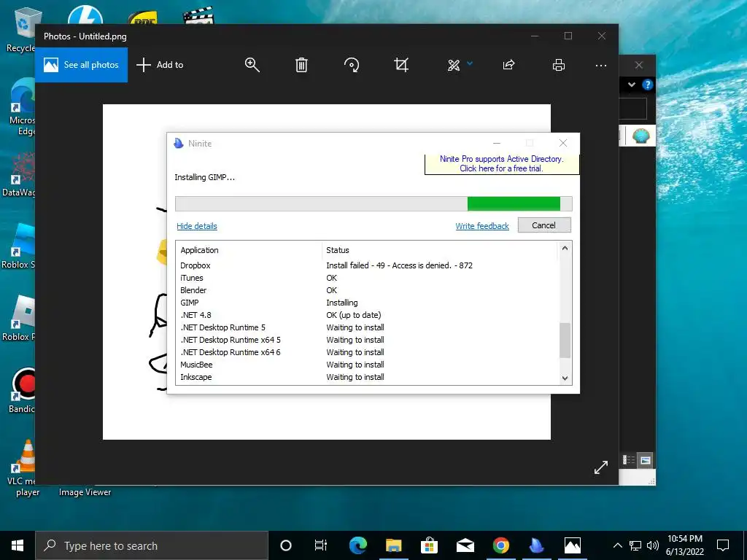This screenshot has height=560, width=747.
Task: Open the Add to menu in Photos
Action: [160, 65]
